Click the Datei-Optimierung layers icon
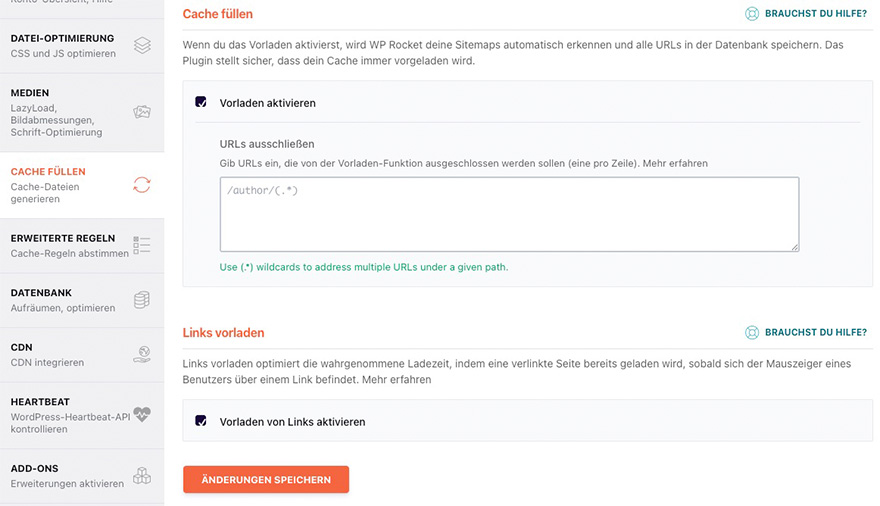 pos(142,45)
